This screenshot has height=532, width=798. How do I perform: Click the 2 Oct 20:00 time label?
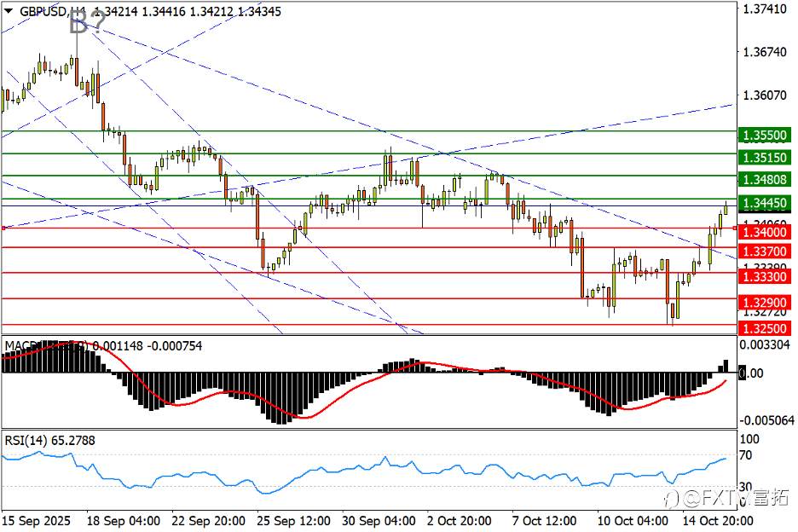[460, 521]
